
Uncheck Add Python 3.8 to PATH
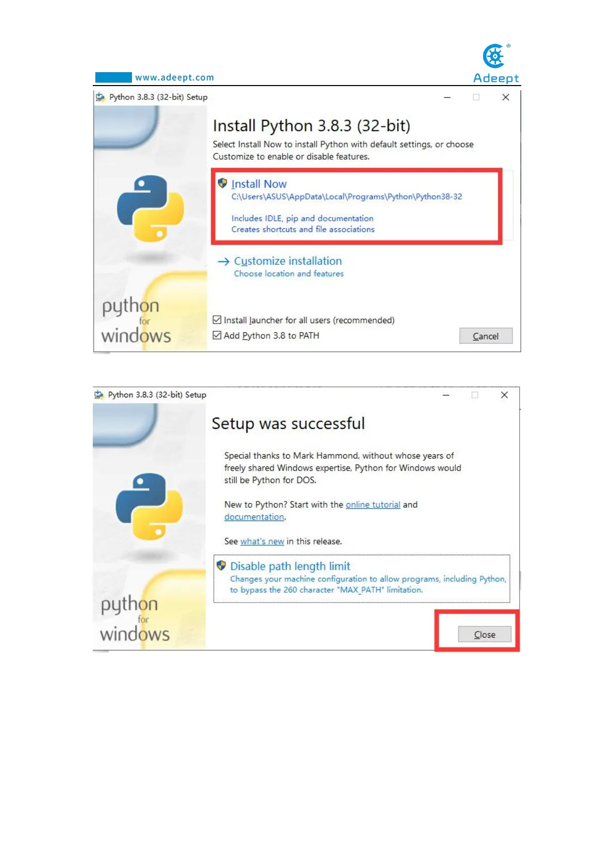(x=217, y=336)
